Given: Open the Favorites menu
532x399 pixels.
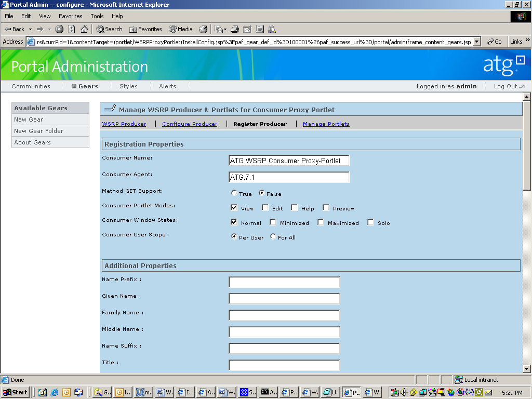Looking at the screenshot, I should point(70,16).
